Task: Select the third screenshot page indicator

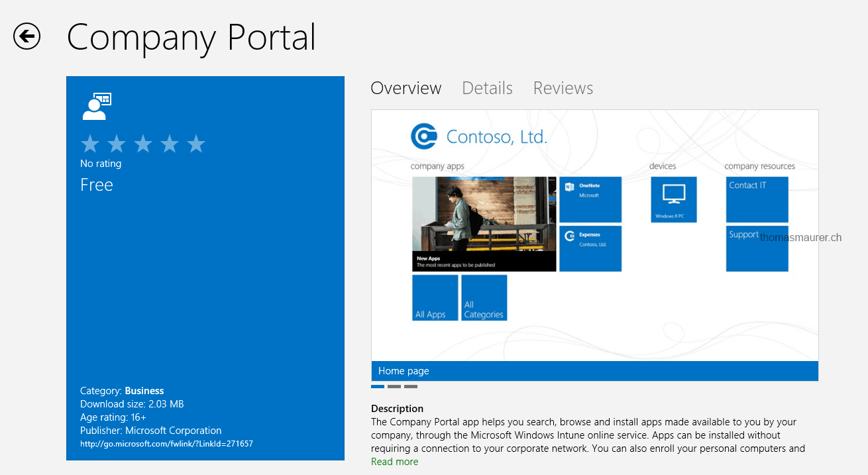Action: (411, 386)
